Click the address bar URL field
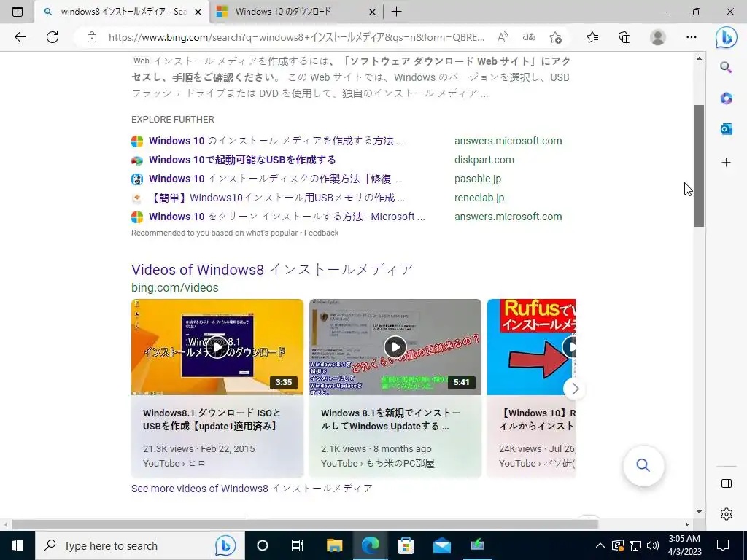 tap(296, 37)
